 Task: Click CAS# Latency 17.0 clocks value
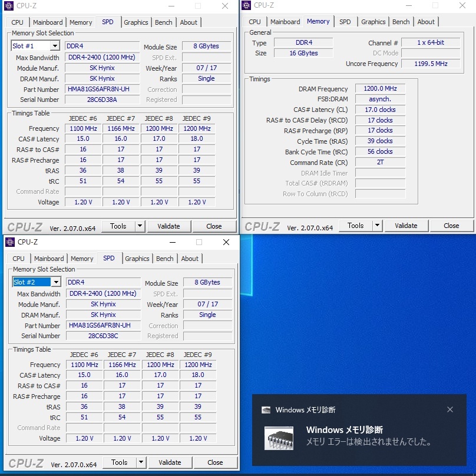[x=380, y=110]
